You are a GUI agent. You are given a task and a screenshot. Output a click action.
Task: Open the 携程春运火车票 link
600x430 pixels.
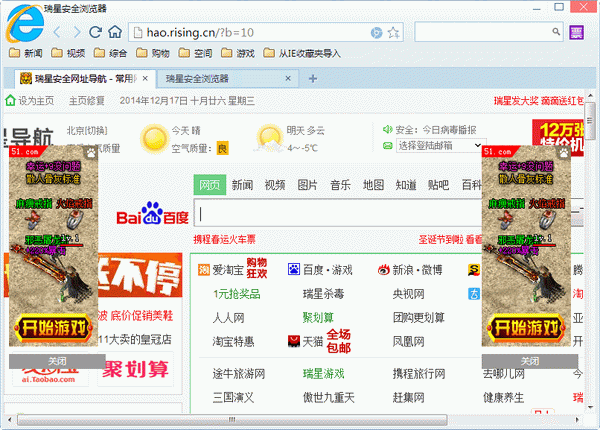(x=224, y=239)
